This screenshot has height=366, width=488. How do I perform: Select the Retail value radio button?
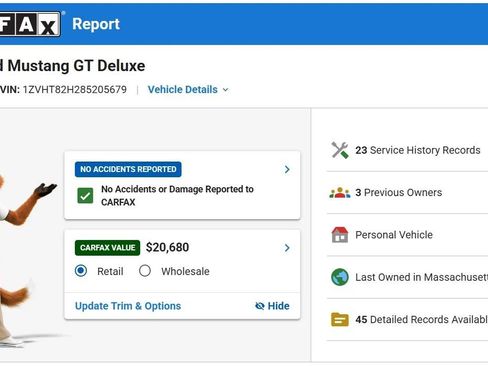tap(81, 271)
